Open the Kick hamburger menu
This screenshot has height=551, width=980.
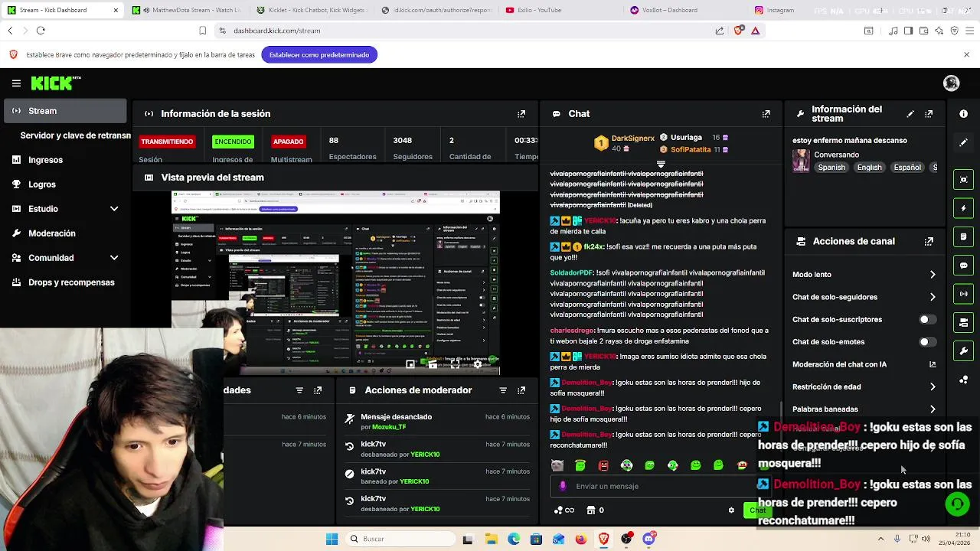pos(16,83)
